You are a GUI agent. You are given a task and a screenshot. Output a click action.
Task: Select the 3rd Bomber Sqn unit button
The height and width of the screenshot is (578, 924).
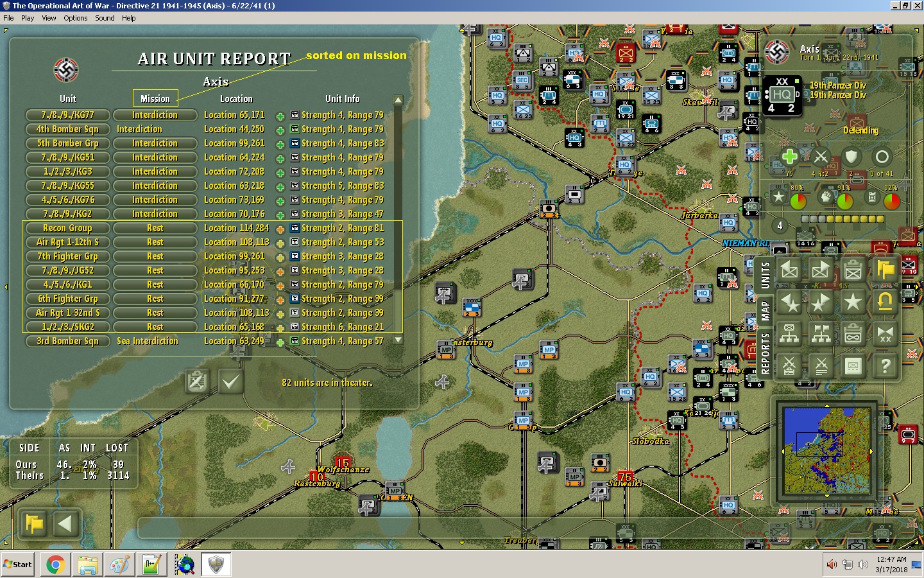click(x=67, y=341)
